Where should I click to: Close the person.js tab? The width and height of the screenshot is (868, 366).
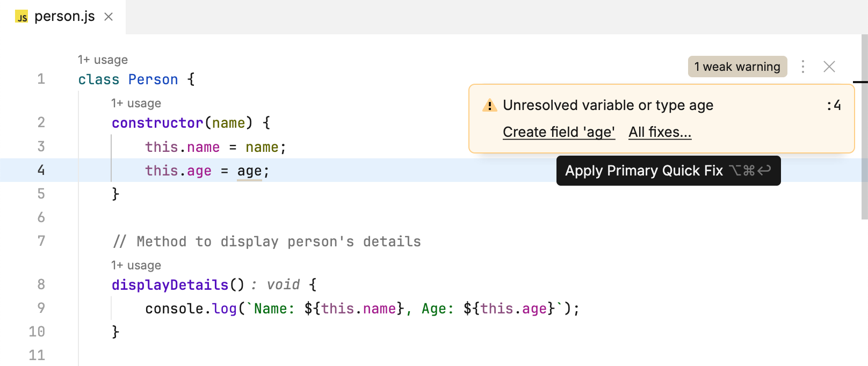(108, 17)
